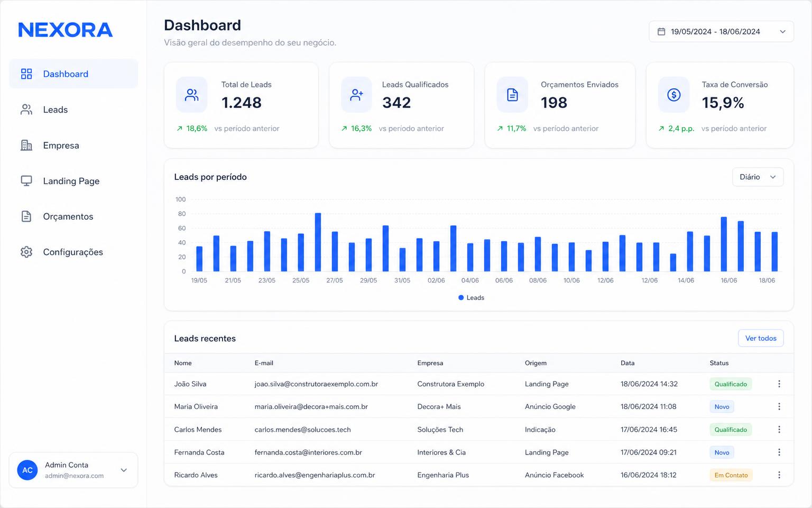Click the E-mail column header
The height and width of the screenshot is (508, 812).
(264, 363)
